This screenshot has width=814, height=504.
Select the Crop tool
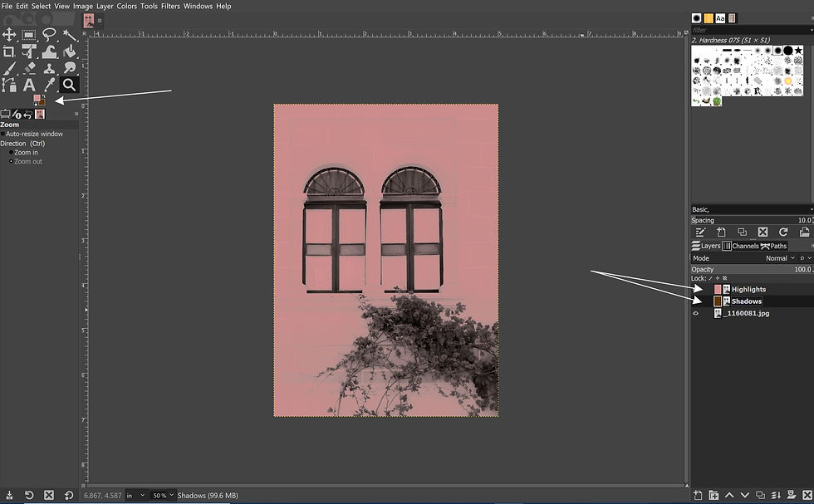(x=9, y=52)
